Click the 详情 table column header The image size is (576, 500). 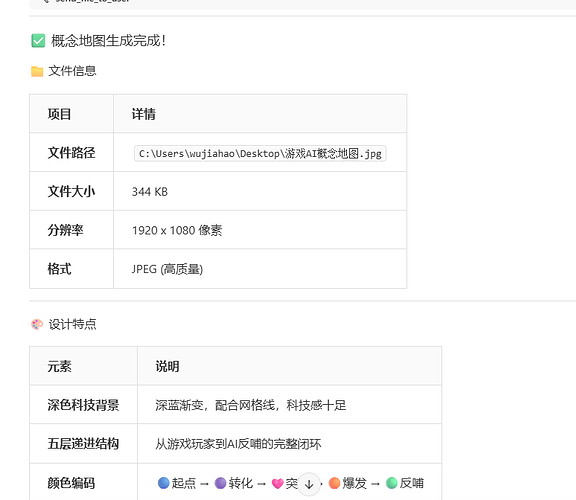pyautogui.click(x=144, y=114)
